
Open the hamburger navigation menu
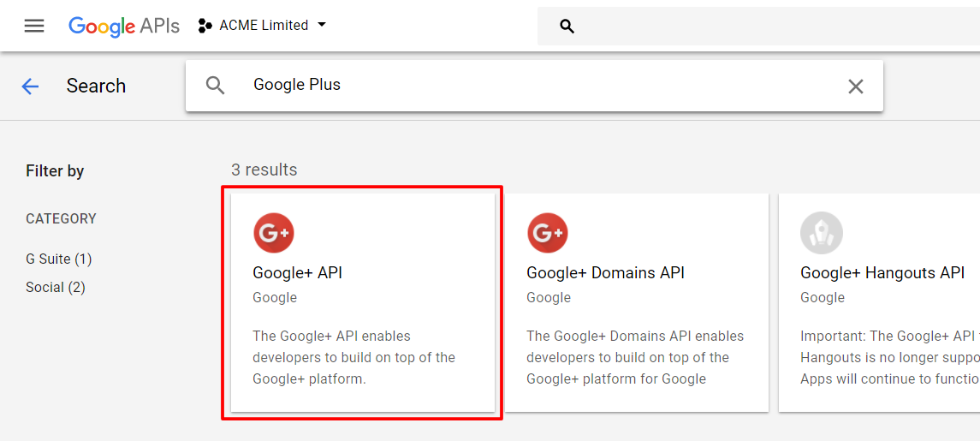(33, 26)
